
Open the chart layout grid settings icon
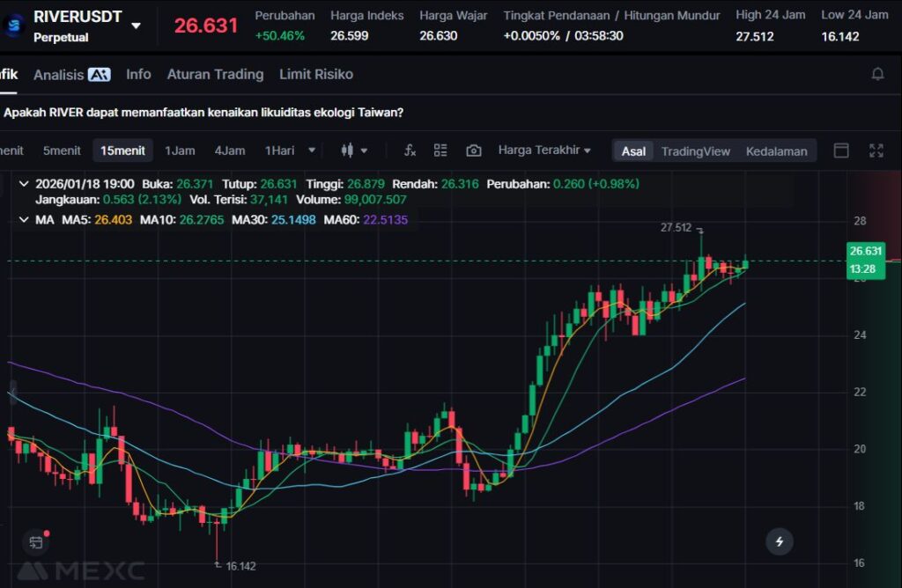coord(440,151)
